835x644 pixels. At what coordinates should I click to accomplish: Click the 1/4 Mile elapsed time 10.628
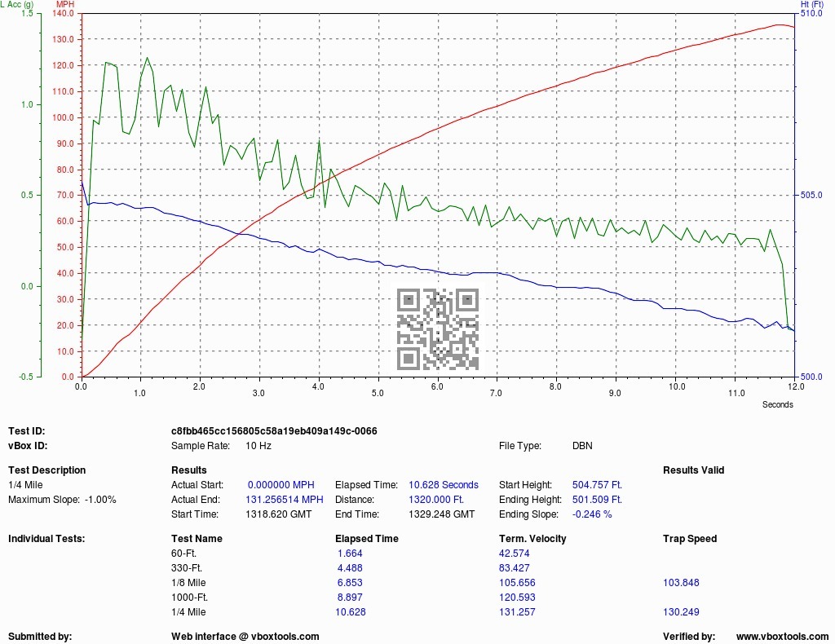[351, 612]
